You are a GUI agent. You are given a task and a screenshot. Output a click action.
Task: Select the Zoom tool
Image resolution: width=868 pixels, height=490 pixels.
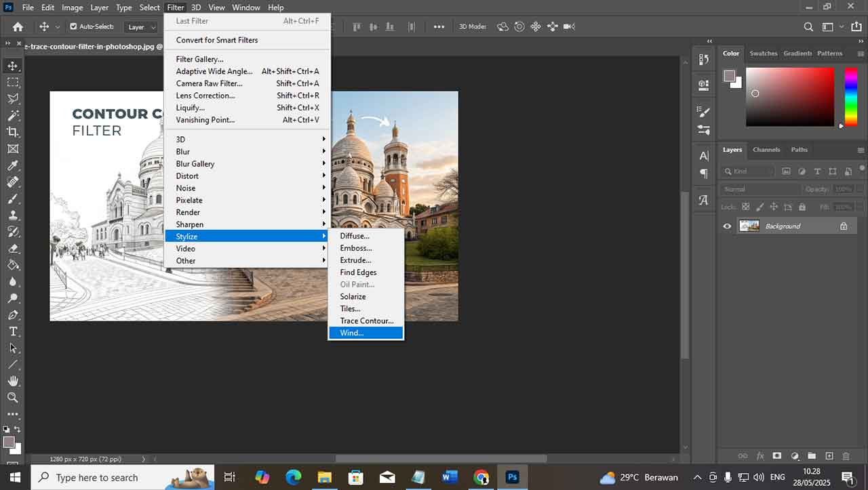click(x=13, y=398)
